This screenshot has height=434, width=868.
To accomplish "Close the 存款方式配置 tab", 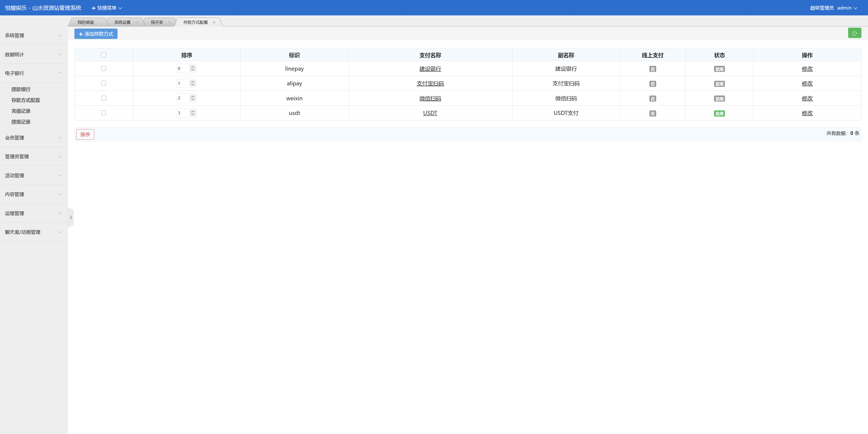I will (x=214, y=22).
